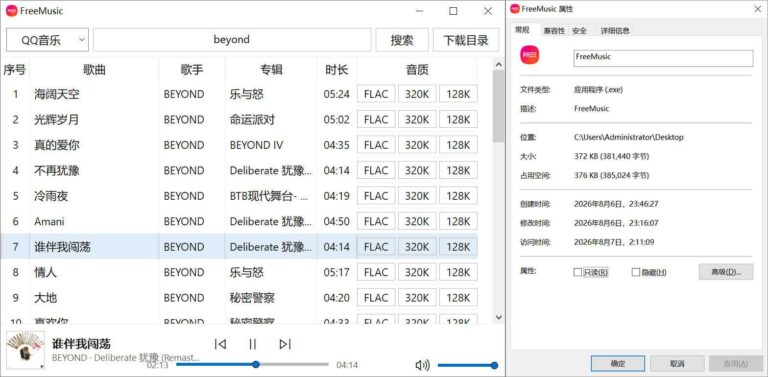The width and height of the screenshot is (768, 377).
Task: Click the now-playing title 谁伴我闯荡 in player bar
Action: coord(81,343)
